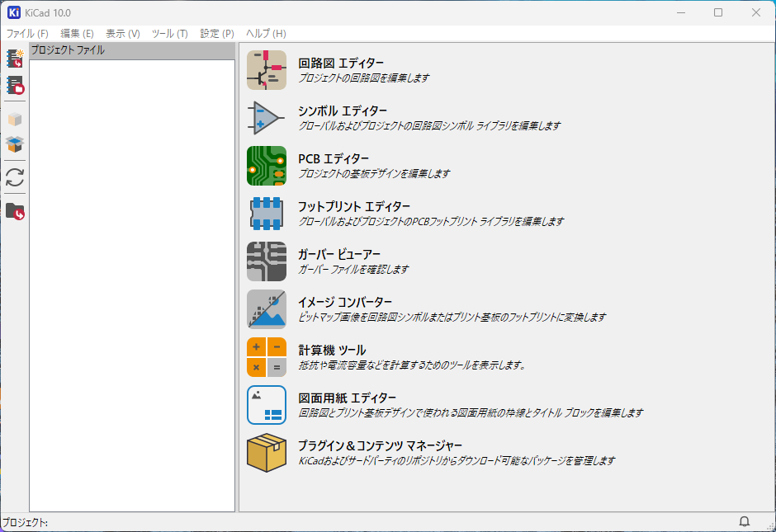Launch the 図面用紙 エディター icon

pos(267,405)
